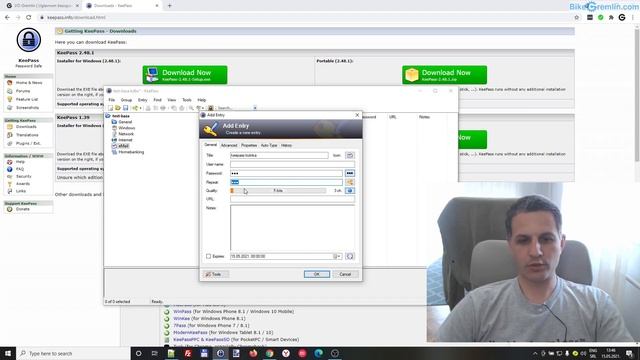The image size is (640, 360).
Task: Open the entry Icon picker button
Action: [x=350, y=155]
